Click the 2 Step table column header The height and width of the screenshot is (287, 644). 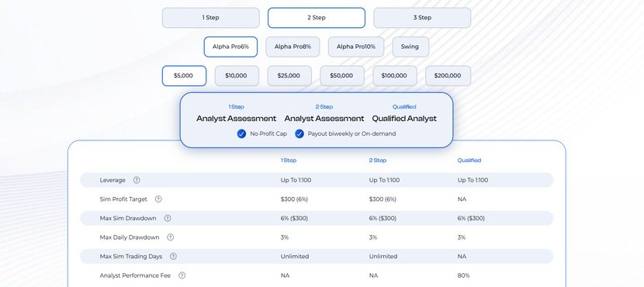click(377, 161)
